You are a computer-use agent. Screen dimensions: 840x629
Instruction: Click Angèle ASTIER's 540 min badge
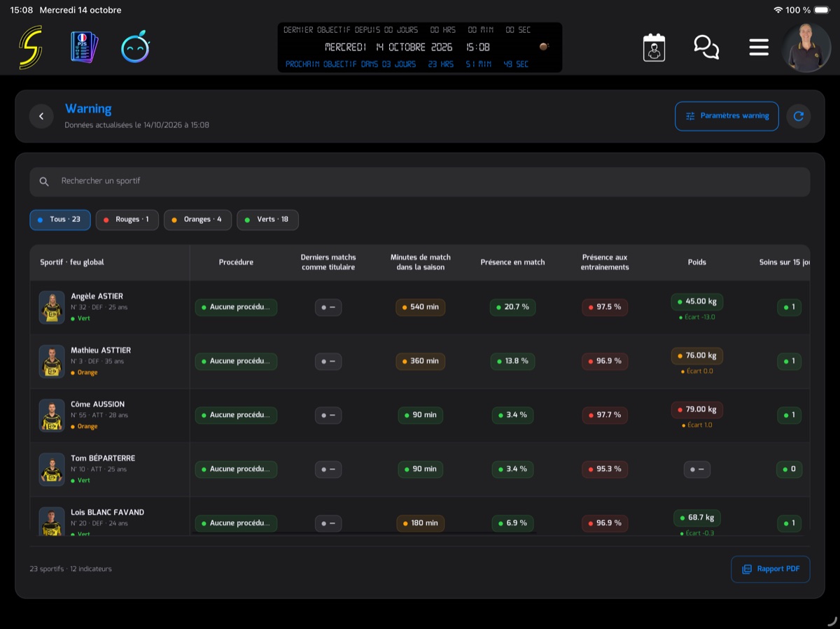[x=420, y=307]
